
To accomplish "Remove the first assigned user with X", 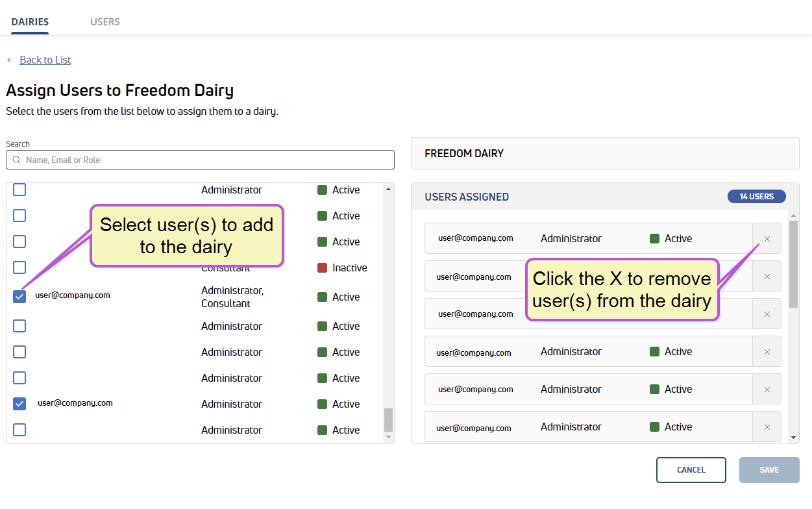I will [767, 239].
